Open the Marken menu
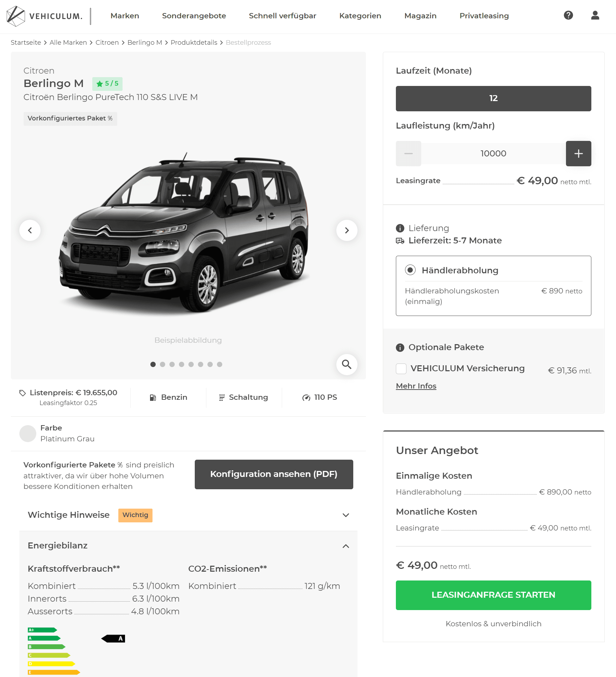 coord(125,16)
